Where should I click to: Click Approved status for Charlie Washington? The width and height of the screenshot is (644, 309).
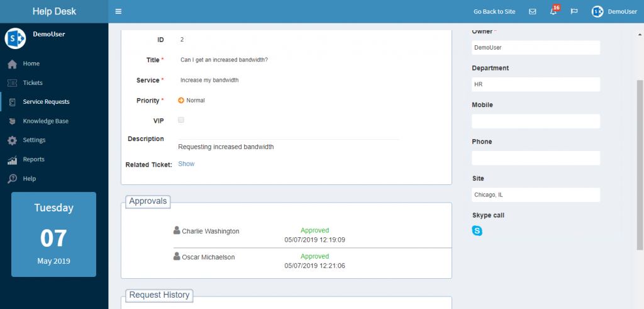[x=314, y=230]
